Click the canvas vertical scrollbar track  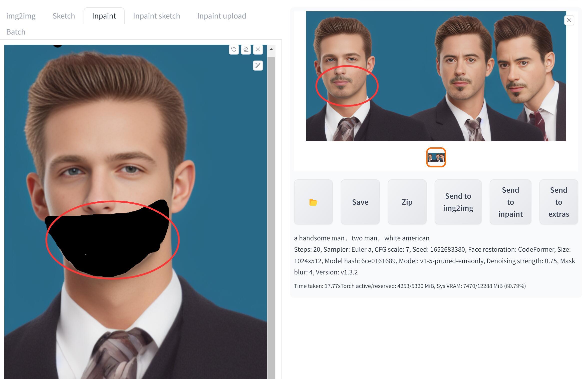coord(271,218)
